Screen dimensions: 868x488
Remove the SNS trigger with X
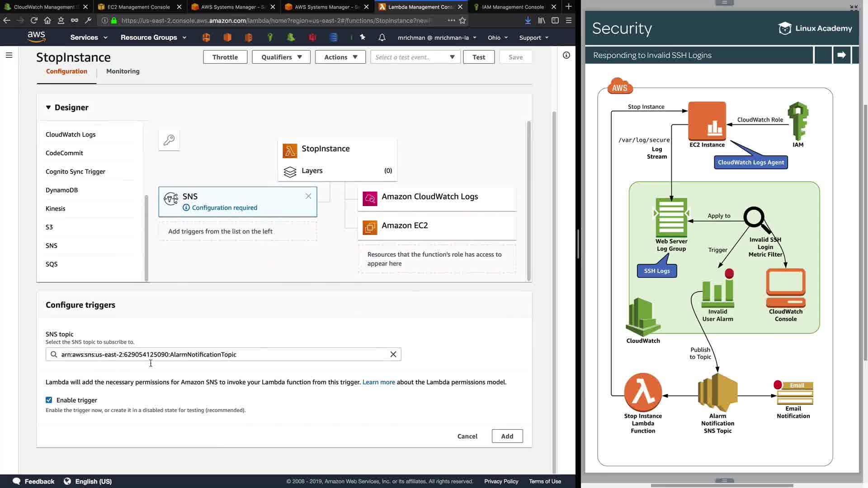coord(308,196)
